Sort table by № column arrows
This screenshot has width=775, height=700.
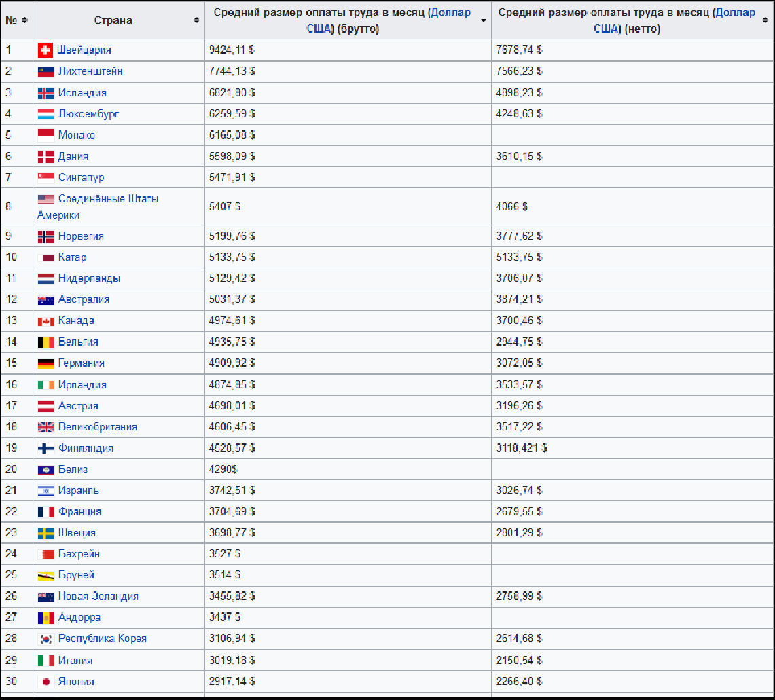coord(25,20)
